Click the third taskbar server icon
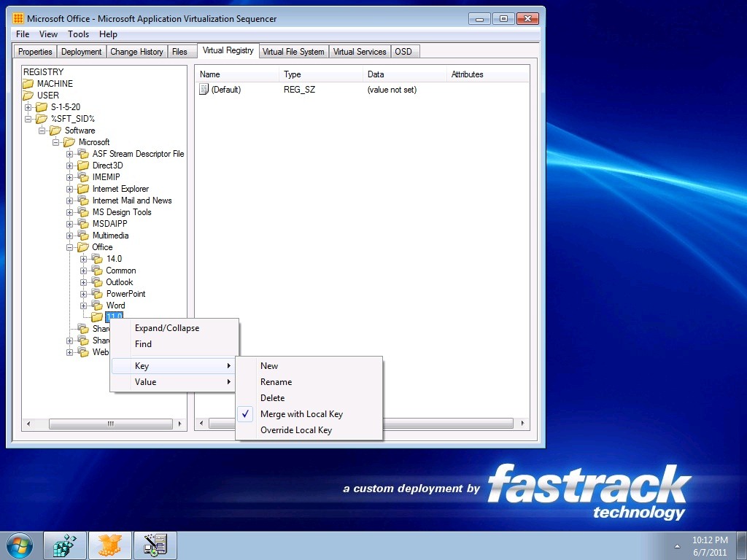This screenshot has width=747, height=560. click(155, 545)
